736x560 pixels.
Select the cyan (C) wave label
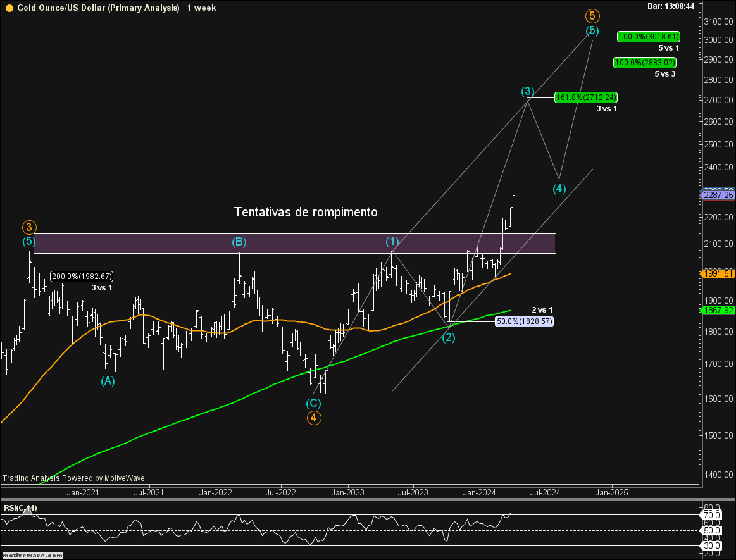coord(313,402)
